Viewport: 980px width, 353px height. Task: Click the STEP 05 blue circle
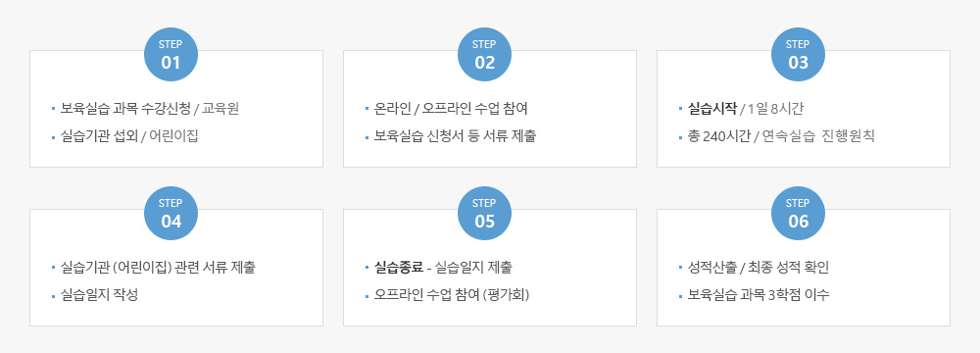[484, 214]
